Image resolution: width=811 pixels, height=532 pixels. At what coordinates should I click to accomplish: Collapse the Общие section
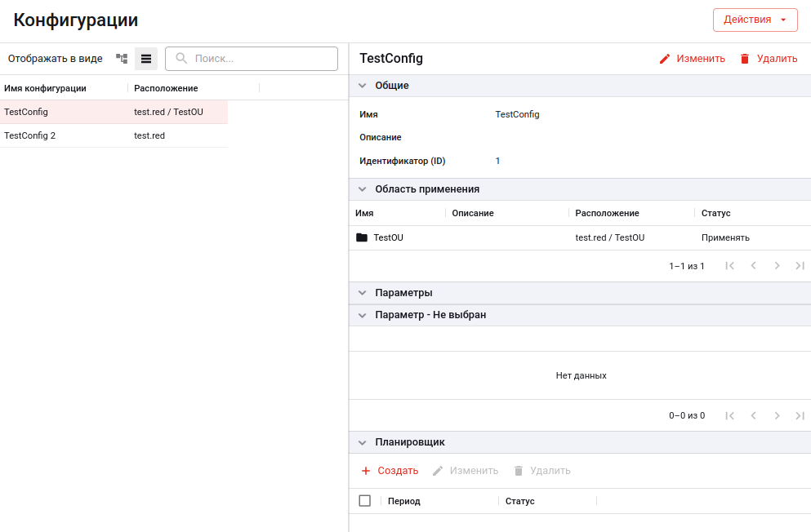(363, 86)
